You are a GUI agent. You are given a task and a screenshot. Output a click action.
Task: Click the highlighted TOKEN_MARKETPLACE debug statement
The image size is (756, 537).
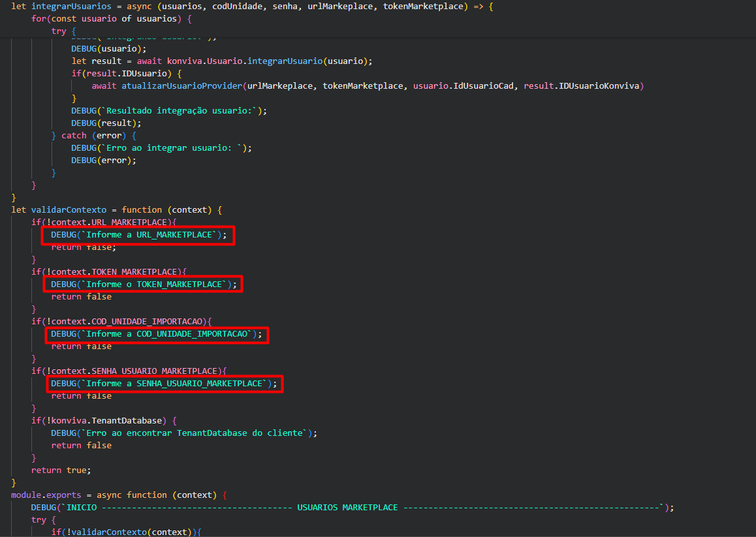pyautogui.click(x=142, y=284)
